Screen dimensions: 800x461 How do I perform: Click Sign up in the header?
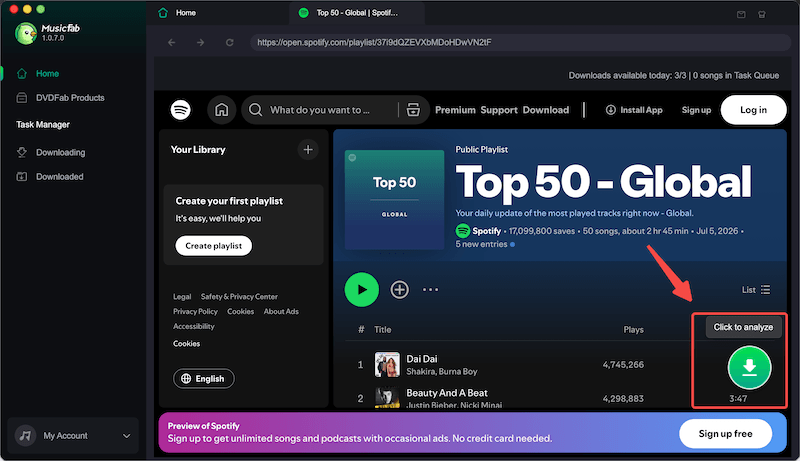coord(696,110)
